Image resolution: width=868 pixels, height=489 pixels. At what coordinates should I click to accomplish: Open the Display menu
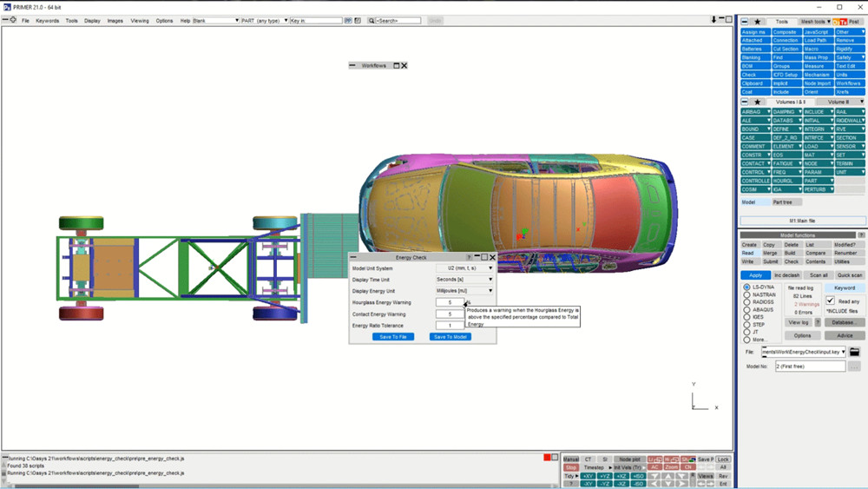[92, 21]
